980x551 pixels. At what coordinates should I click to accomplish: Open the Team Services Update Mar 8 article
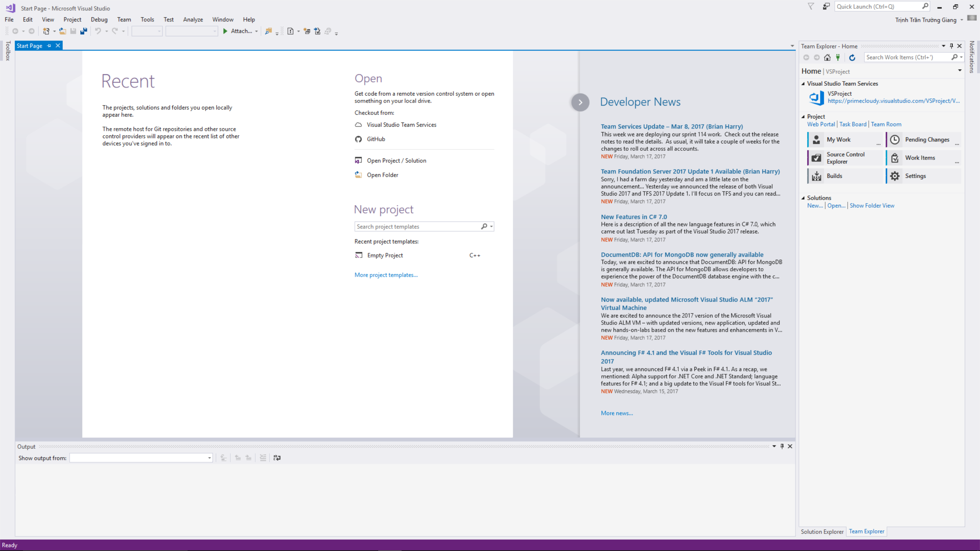coord(671,127)
